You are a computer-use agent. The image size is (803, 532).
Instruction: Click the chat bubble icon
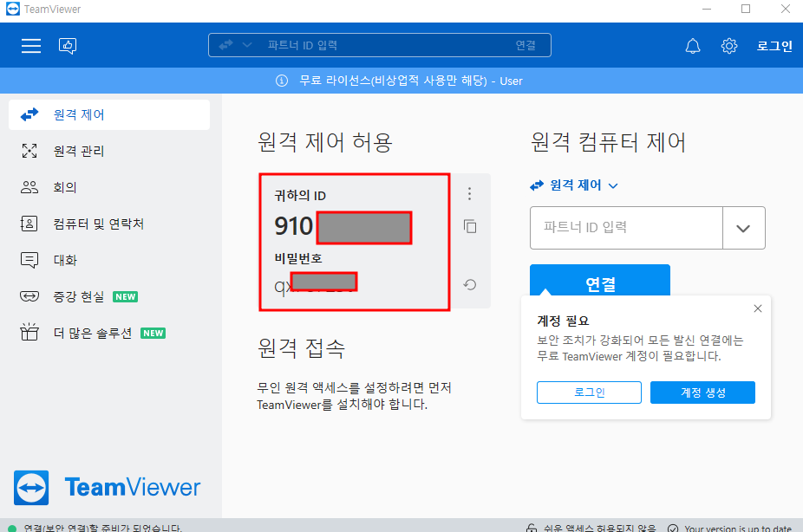tap(29, 260)
